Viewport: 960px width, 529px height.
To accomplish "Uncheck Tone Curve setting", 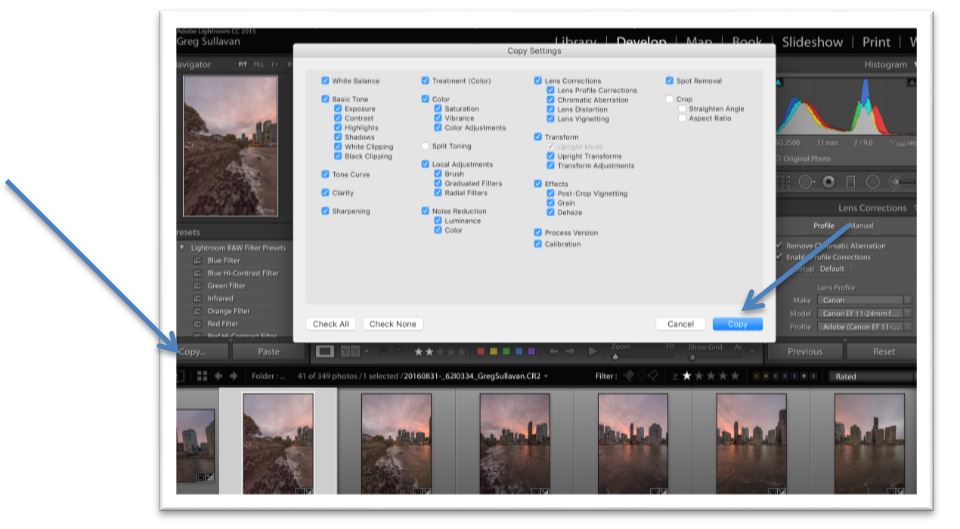I will point(325,174).
